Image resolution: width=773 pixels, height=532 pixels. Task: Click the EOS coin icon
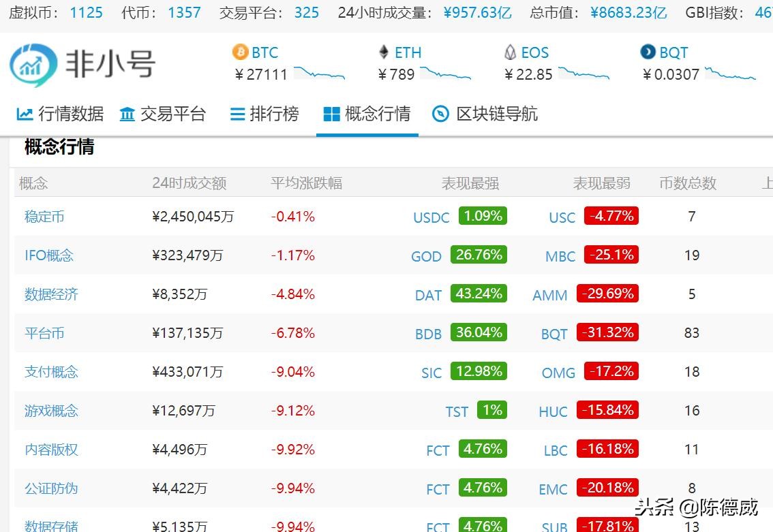coord(509,52)
